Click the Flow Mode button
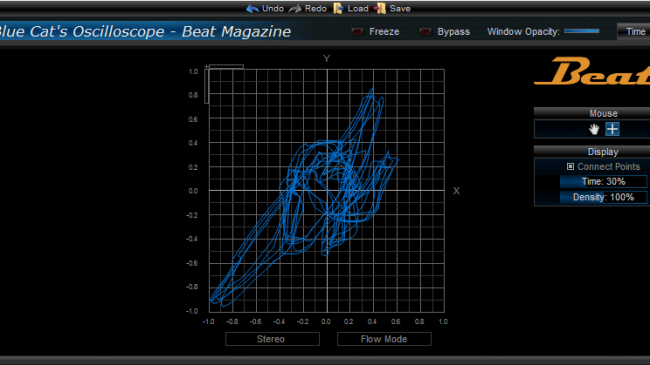 (384, 339)
